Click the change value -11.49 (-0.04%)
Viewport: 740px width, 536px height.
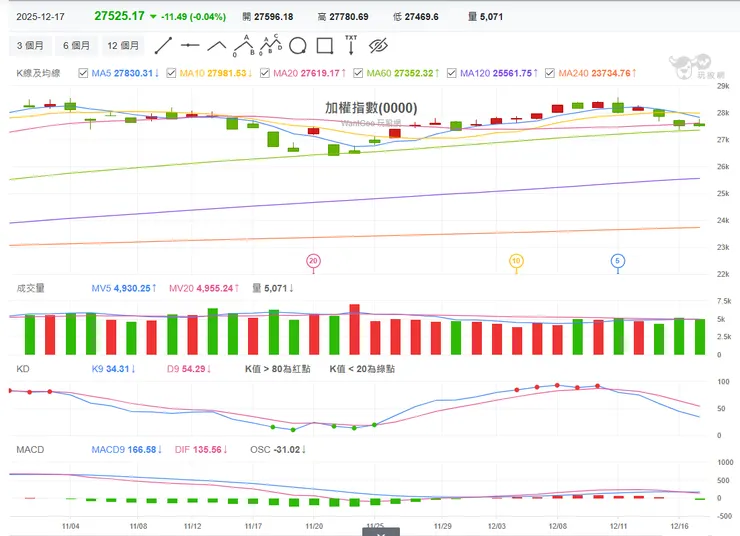(x=193, y=17)
